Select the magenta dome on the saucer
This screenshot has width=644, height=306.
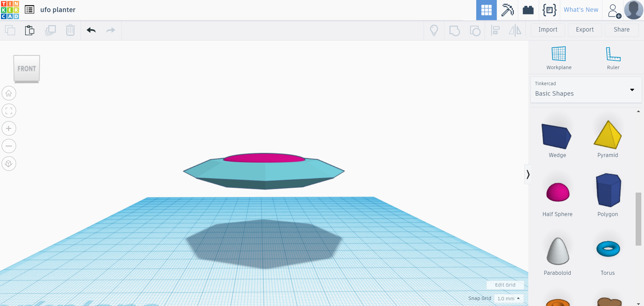click(x=264, y=158)
